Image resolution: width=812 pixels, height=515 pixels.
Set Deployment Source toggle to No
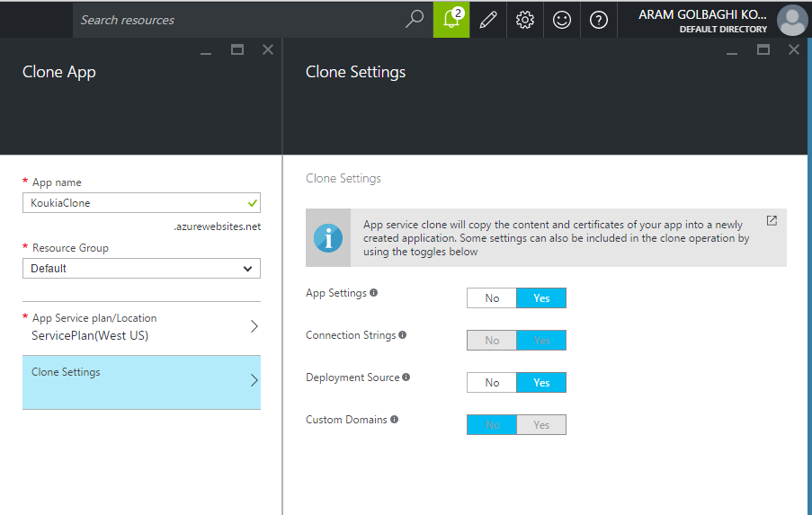pos(492,383)
